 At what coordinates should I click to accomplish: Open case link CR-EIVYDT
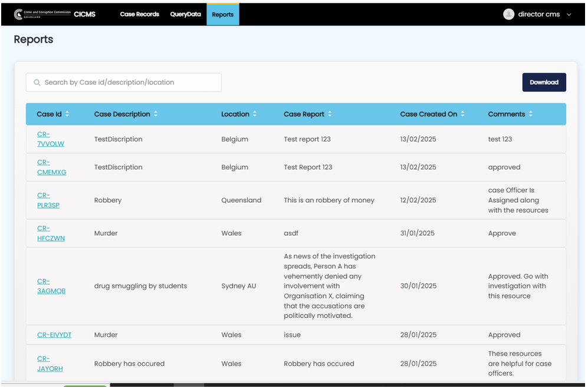coord(54,335)
